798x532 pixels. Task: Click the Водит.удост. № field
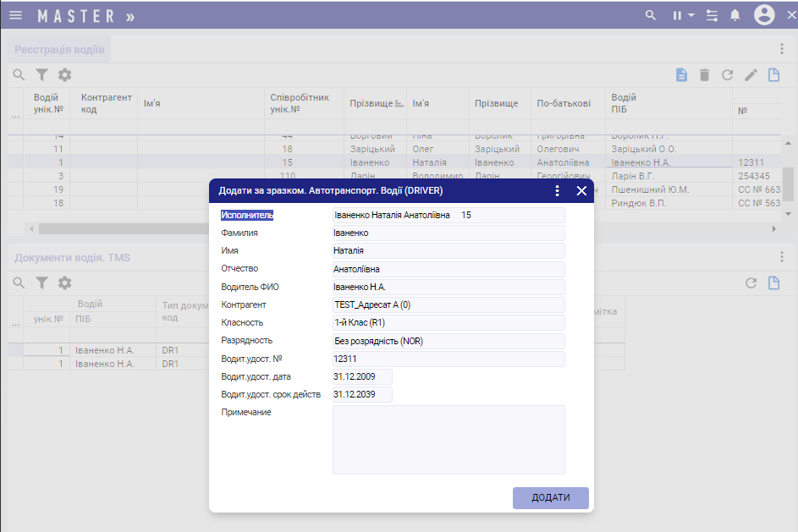pyautogui.click(x=449, y=359)
